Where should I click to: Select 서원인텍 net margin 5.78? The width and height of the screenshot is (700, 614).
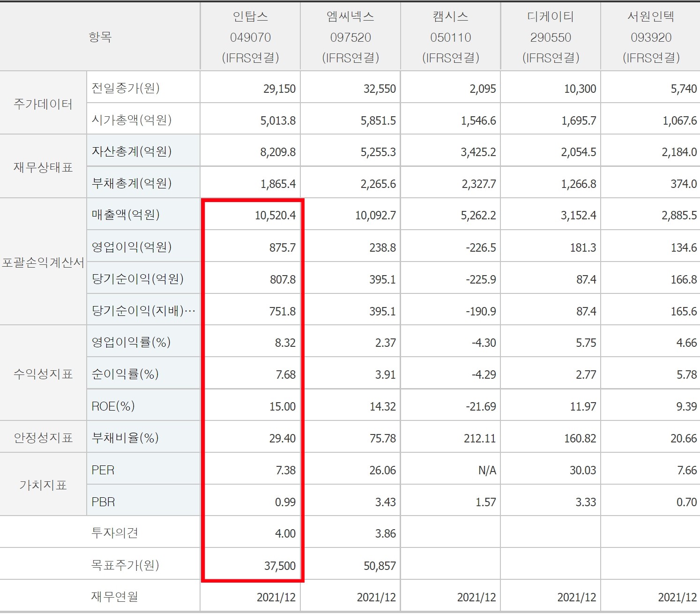[x=686, y=374]
